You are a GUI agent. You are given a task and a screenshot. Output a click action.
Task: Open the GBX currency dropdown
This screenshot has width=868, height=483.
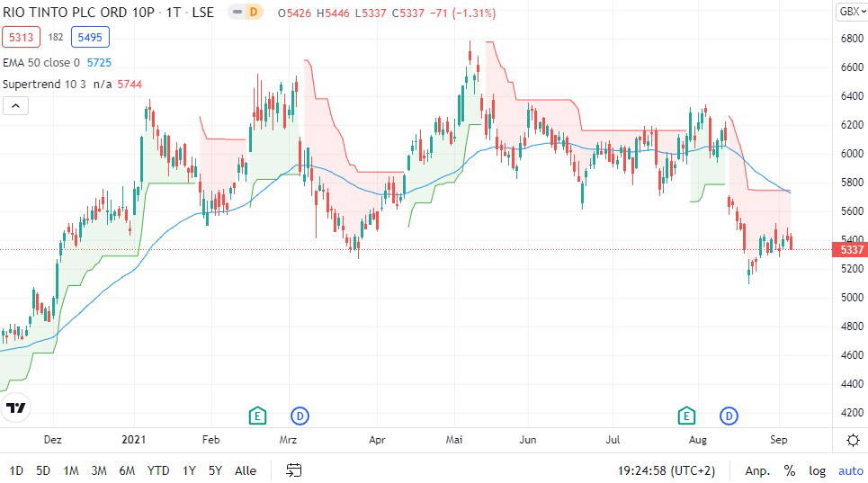[852, 12]
